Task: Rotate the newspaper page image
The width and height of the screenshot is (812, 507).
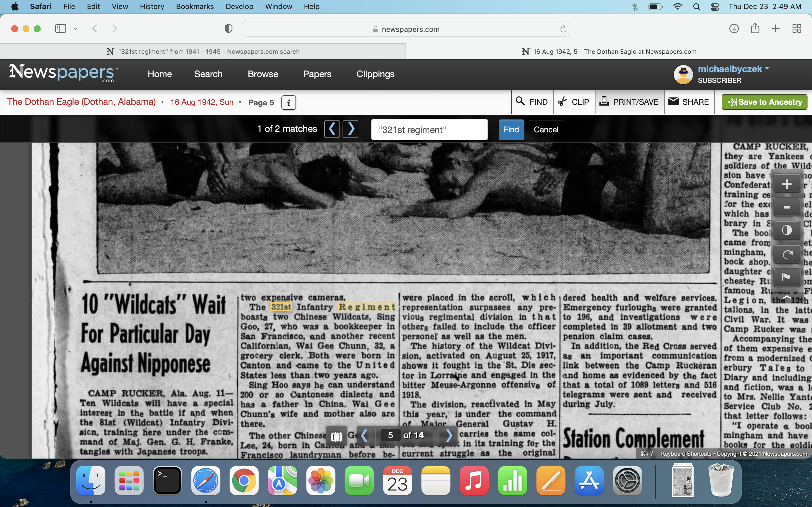Action: tap(787, 254)
